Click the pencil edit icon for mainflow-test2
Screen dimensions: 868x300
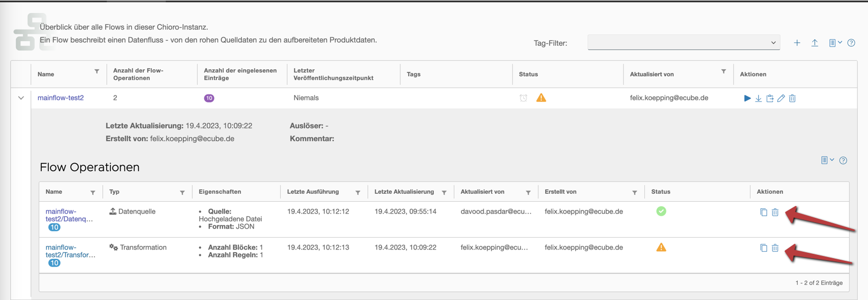(x=781, y=98)
